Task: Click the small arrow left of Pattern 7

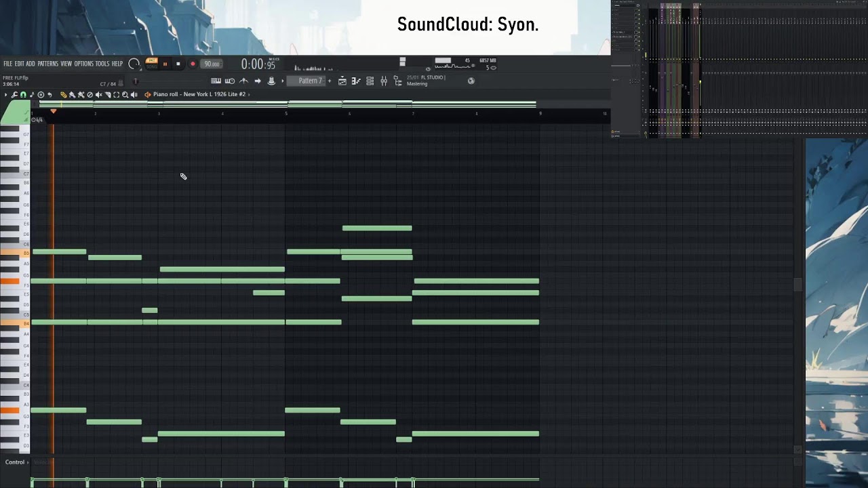Action: (283, 81)
